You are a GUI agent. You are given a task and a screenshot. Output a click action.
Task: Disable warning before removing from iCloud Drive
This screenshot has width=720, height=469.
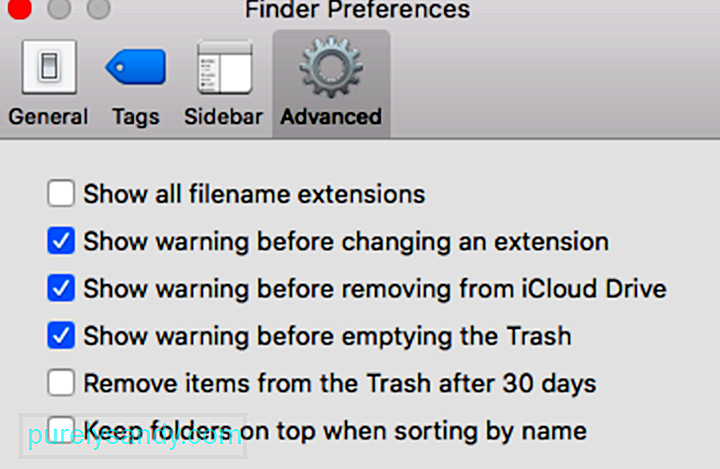tap(61, 288)
